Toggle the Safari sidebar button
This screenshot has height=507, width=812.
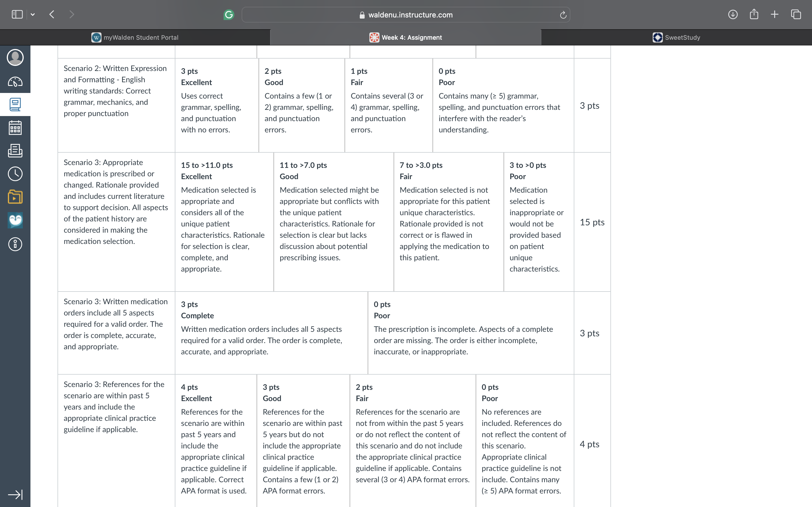point(17,14)
